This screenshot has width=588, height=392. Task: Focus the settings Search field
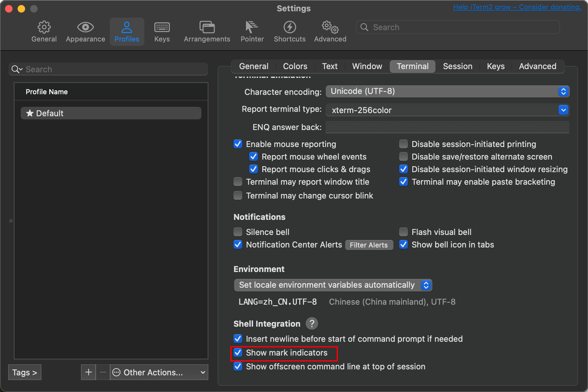[x=458, y=27]
